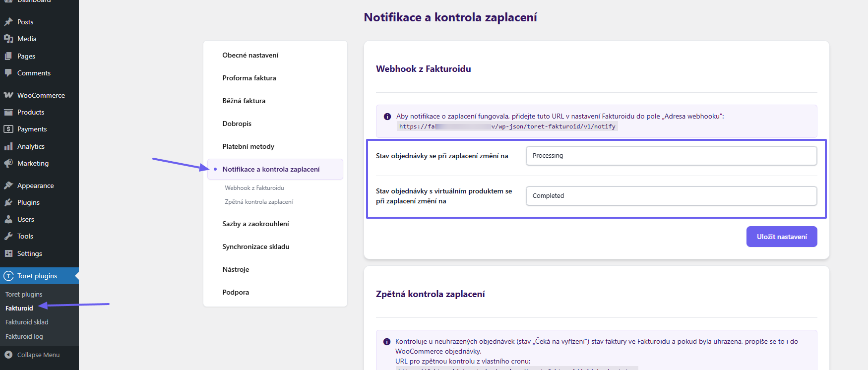Click the Analytics bar chart icon
868x370 pixels.
8,146
